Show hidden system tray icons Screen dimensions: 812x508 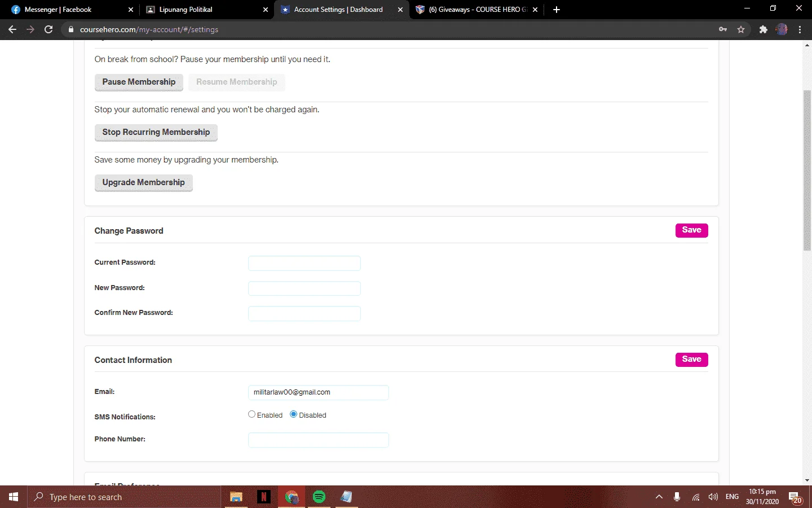click(x=659, y=497)
